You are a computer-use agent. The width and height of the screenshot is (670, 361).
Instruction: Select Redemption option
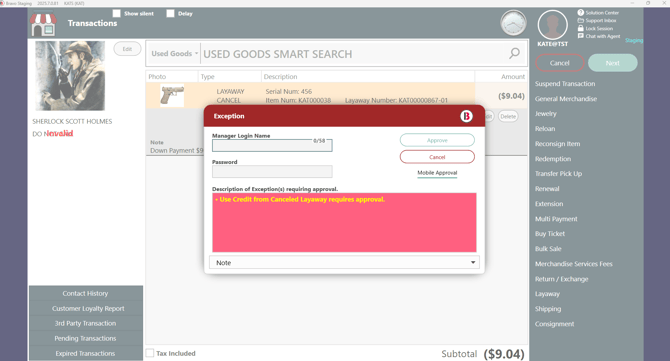click(x=552, y=158)
